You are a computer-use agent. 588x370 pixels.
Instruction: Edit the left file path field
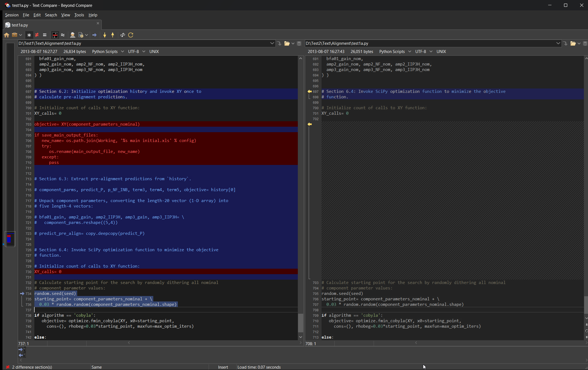144,43
